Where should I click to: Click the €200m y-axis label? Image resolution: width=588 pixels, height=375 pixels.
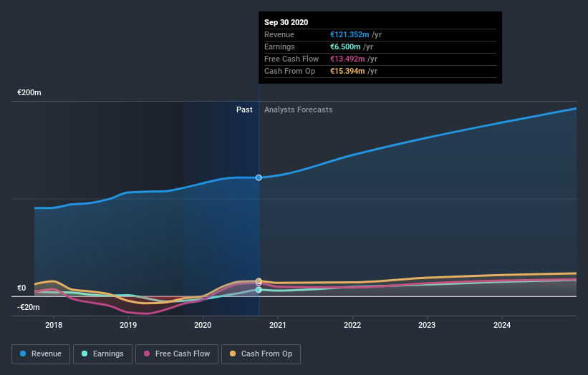(x=29, y=92)
